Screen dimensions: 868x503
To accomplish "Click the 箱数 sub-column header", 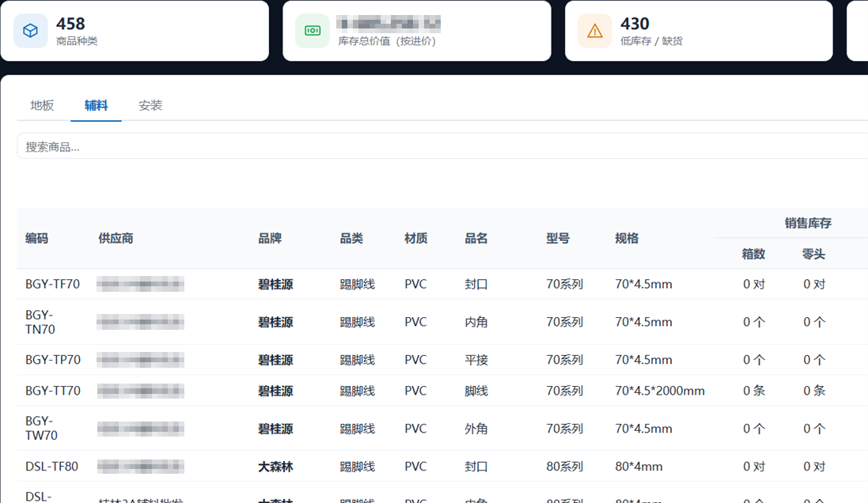I will [753, 254].
